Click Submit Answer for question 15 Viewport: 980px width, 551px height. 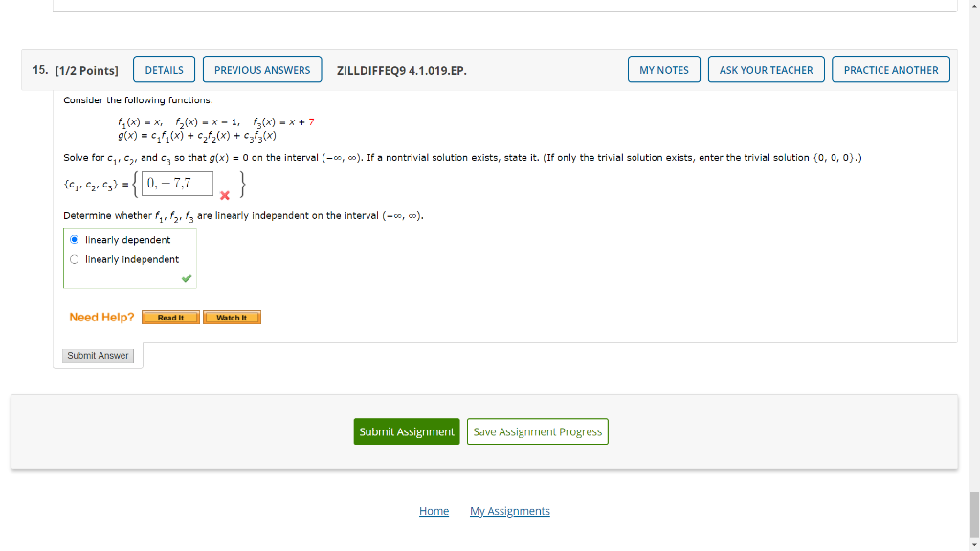98,355
